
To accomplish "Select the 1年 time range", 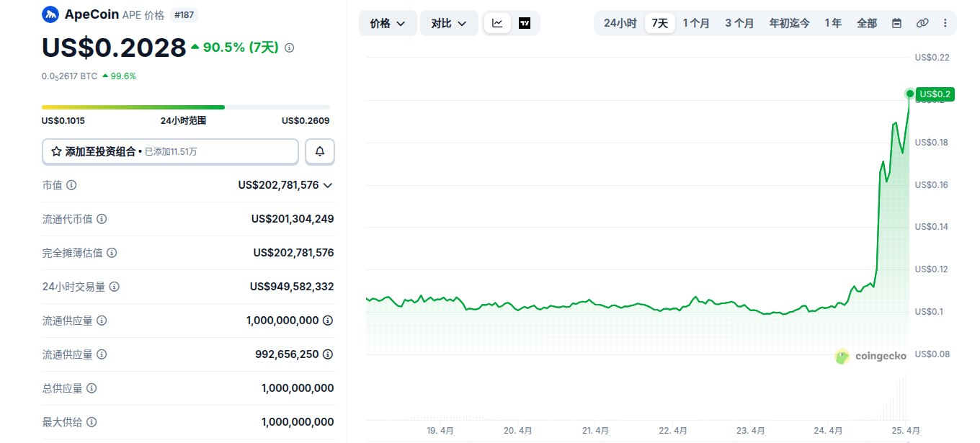I will point(833,23).
